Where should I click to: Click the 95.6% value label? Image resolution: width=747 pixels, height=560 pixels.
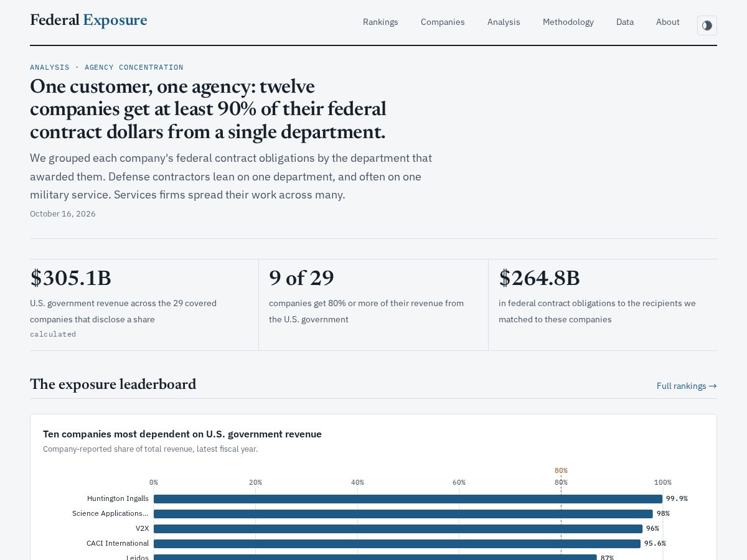[x=655, y=543]
